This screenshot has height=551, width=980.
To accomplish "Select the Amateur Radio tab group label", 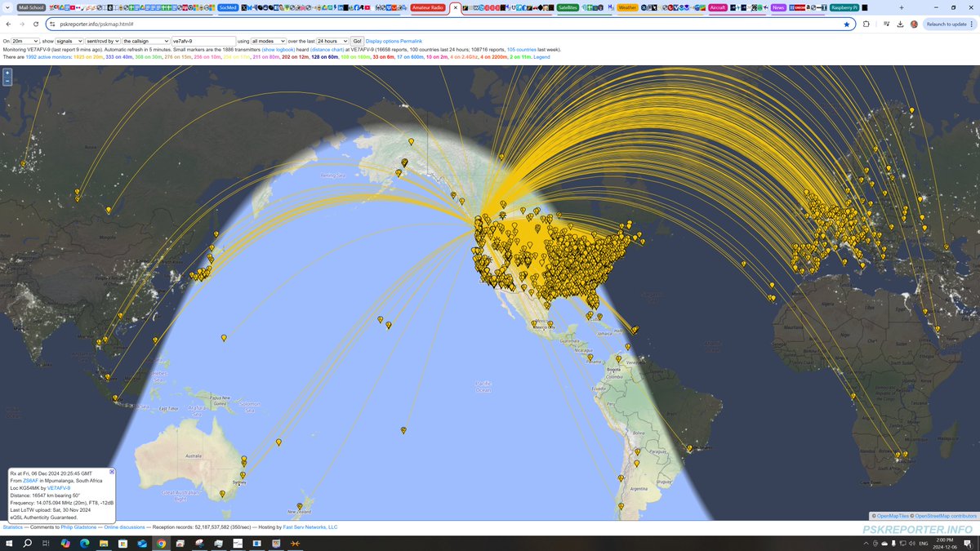I will [x=428, y=7].
